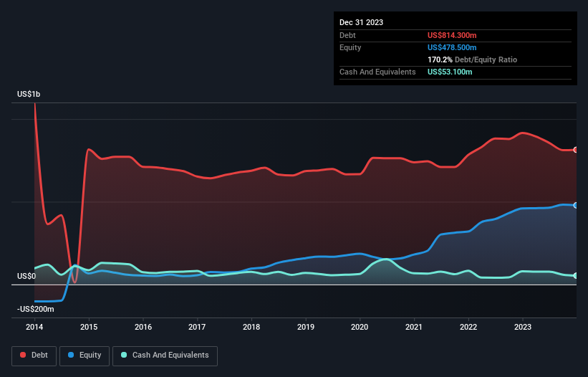The height and width of the screenshot is (377, 588).
Task: Click the 2017 x-axis label
Action: pos(197,327)
